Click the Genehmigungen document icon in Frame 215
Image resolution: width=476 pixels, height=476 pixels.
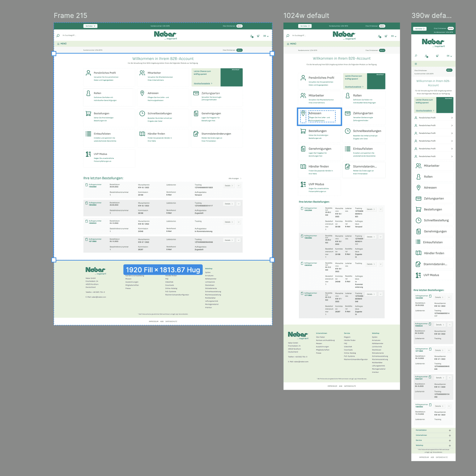(196, 113)
